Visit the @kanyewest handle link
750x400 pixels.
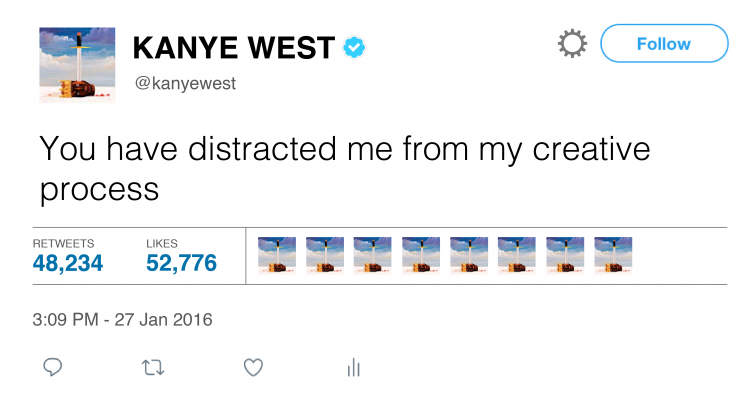click(x=186, y=83)
